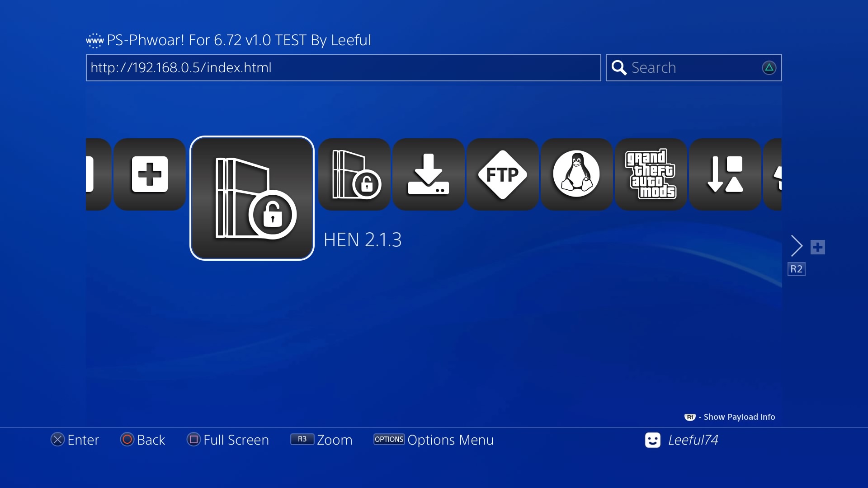Open the Grand Theft Auto mods payload

tap(651, 174)
